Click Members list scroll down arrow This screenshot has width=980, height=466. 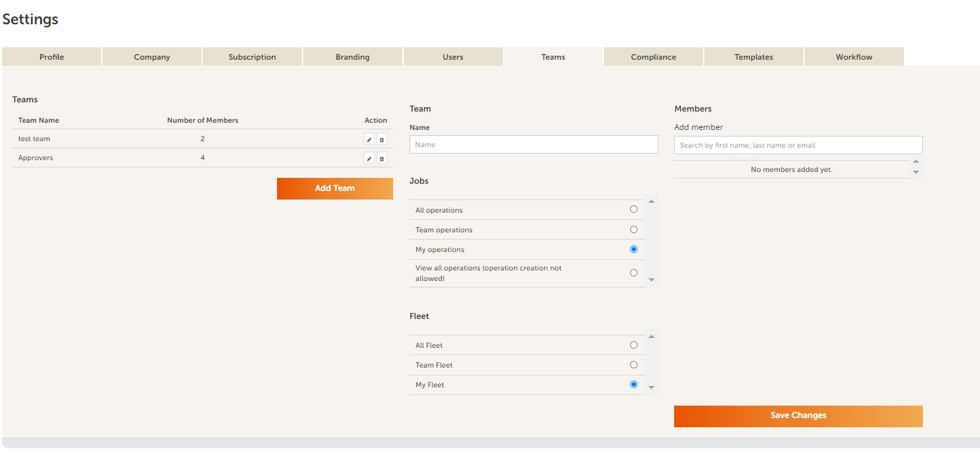916,173
